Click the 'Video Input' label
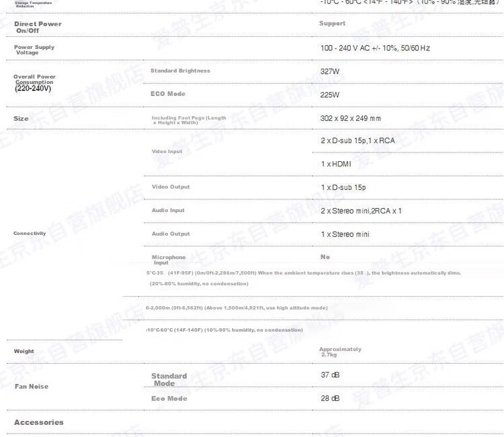504x437 pixels. [167, 151]
